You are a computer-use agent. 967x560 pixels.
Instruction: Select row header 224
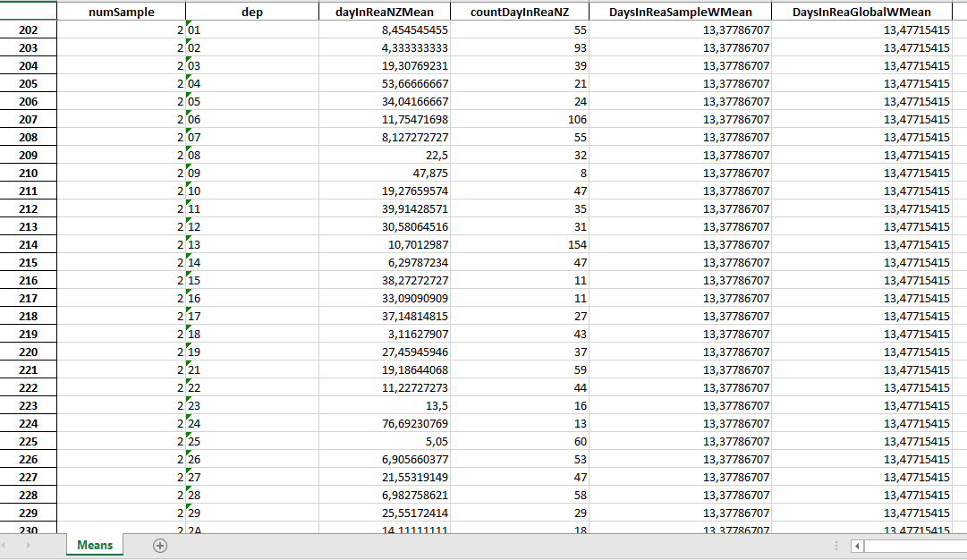point(29,424)
